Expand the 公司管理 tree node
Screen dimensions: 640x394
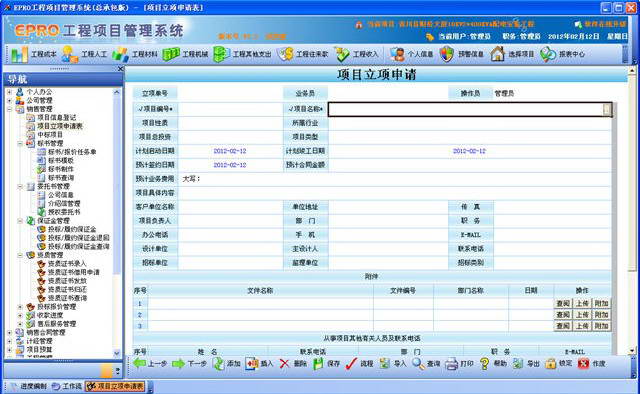(9, 100)
